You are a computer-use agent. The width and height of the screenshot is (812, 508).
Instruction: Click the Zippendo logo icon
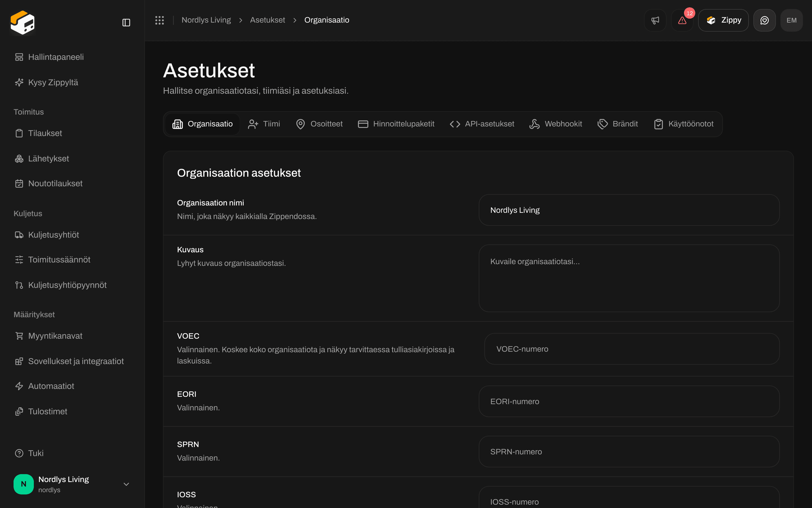click(x=23, y=23)
